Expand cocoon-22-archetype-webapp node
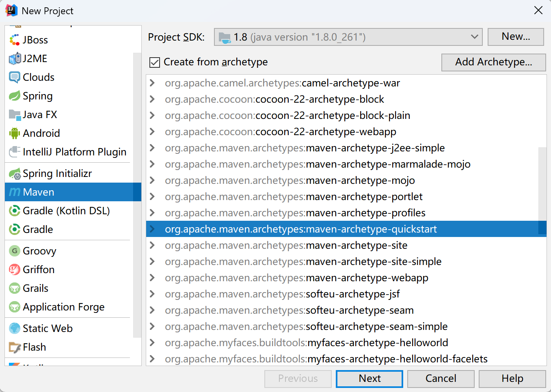The image size is (551, 392). (x=152, y=131)
